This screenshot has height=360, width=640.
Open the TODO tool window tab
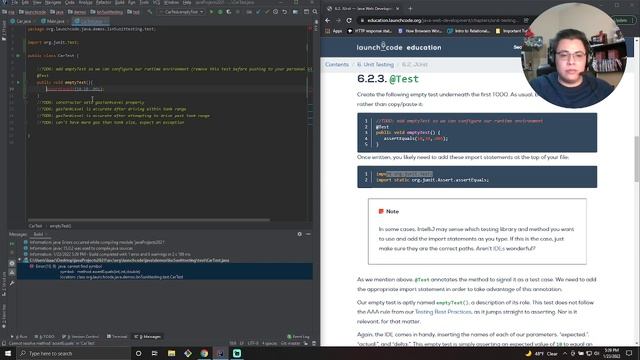tap(44, 337)
